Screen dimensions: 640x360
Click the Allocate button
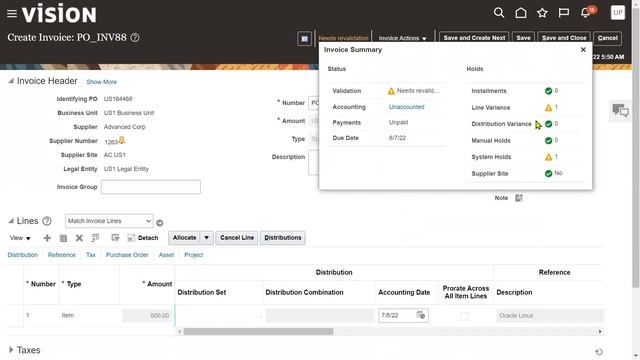(184, 238)
